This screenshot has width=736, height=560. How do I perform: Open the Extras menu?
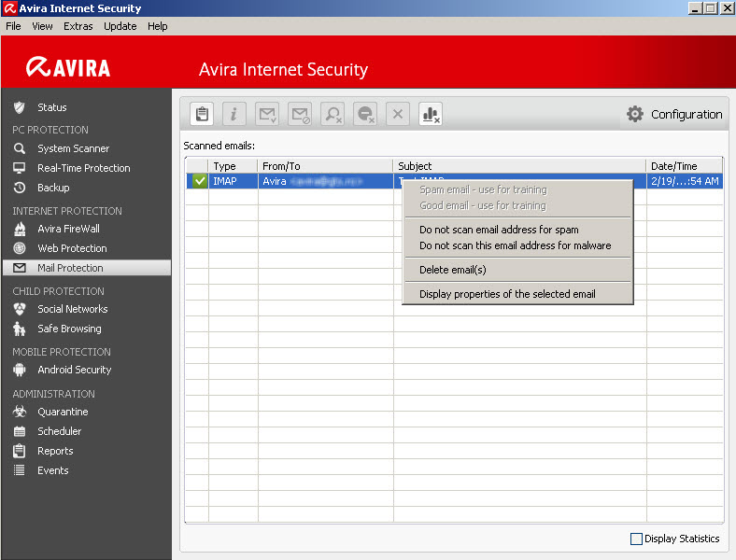tap(78, 26)
